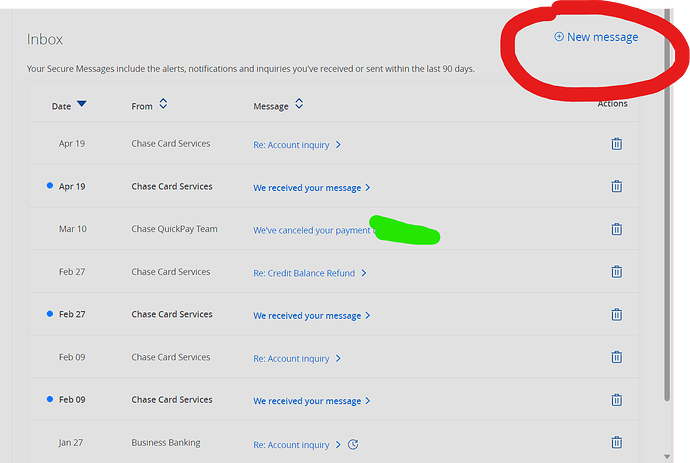Screen dimensions: 690x463
Task: Delete the Mar 10 QuickPay message
Action: (616, 229)
